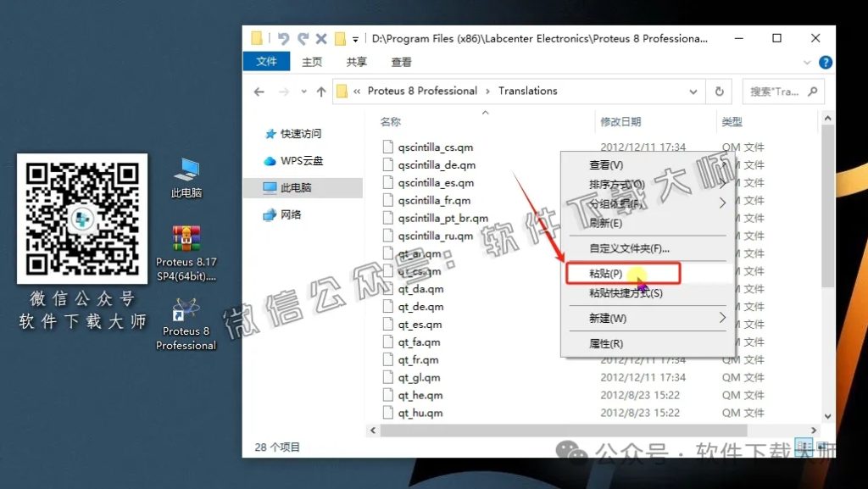Image resolution: width=868 pixels, height=489 pixels.
Task: Click the Help question mark icon
Action: tap(825, 61)
